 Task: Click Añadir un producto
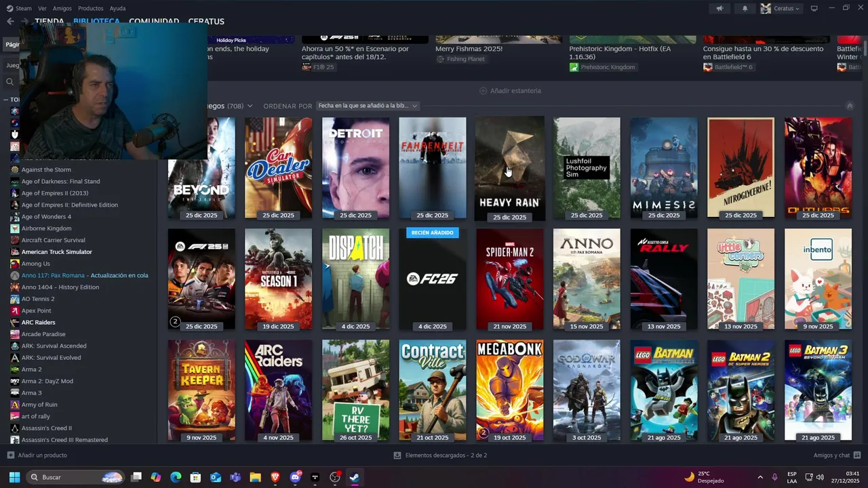37,455
